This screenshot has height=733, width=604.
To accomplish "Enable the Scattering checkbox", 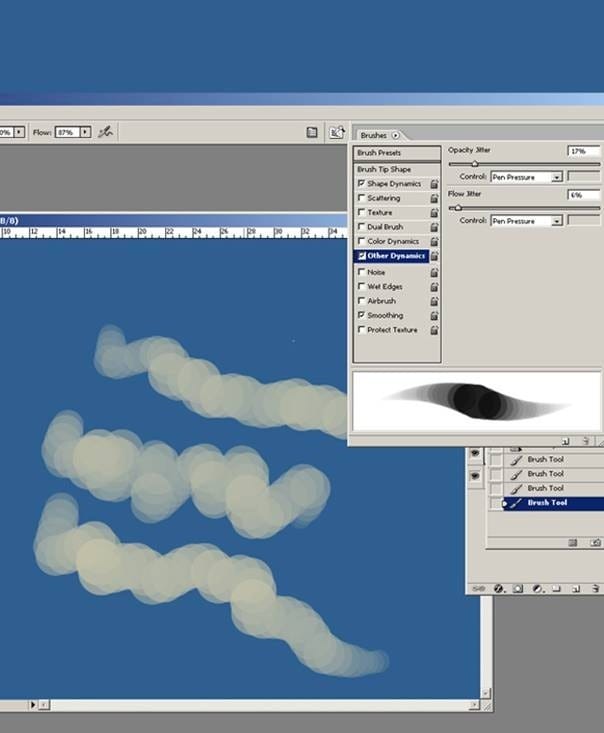I will [x=362, y=199].
